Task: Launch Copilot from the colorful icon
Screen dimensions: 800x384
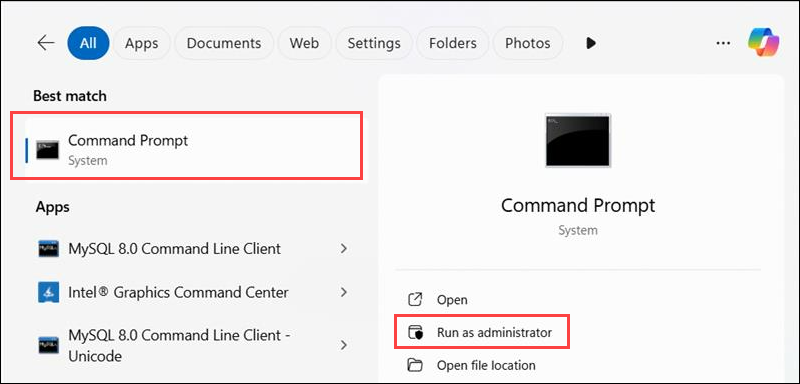Action: click(x=763, y=43)
